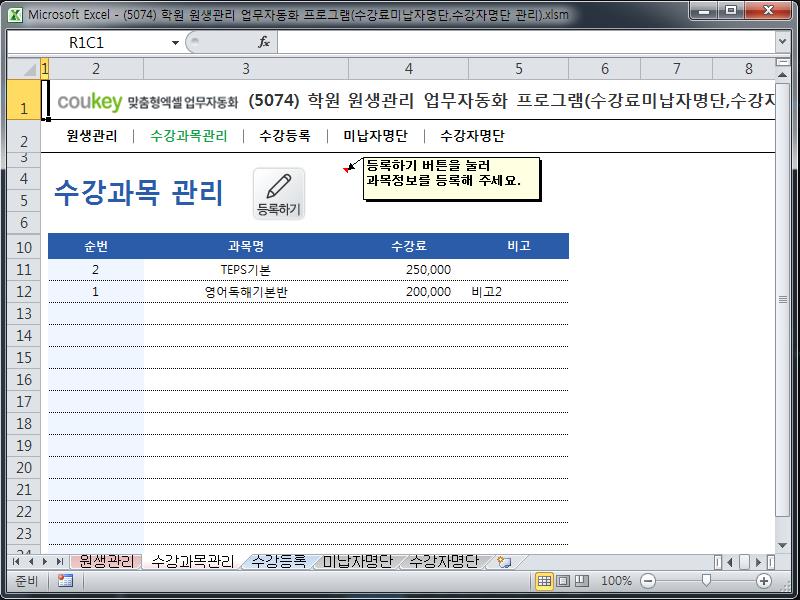Select column header 3
This screenshot has width=800, height=600.
point(246,68)
